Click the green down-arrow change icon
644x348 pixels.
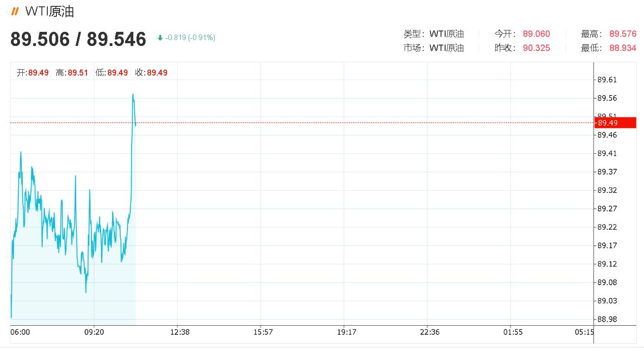pyautogui.click(x=160, y=38)
